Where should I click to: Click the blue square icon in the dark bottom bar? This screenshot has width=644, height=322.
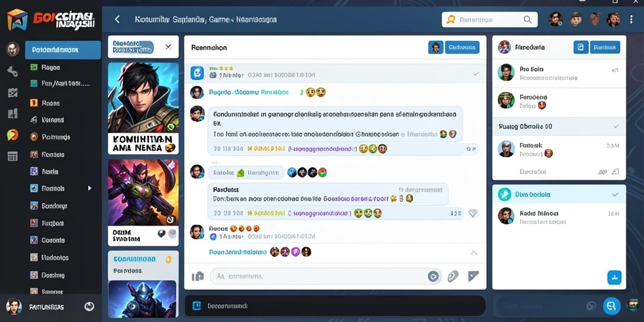(197, 306)
